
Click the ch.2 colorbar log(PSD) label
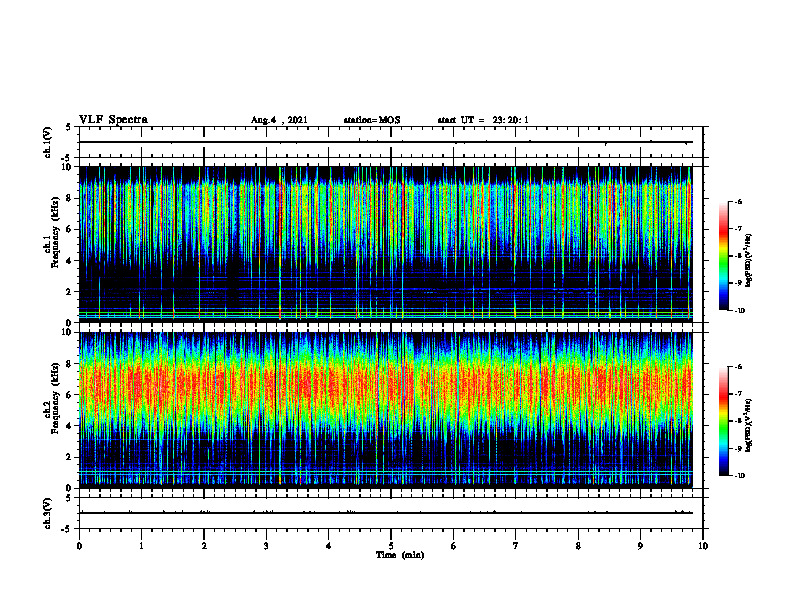749,425
